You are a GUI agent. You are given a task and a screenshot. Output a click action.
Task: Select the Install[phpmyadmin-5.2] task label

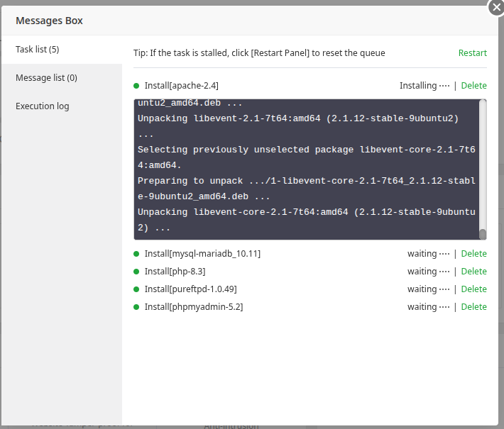pyautogui.click(x=194, y=306)
